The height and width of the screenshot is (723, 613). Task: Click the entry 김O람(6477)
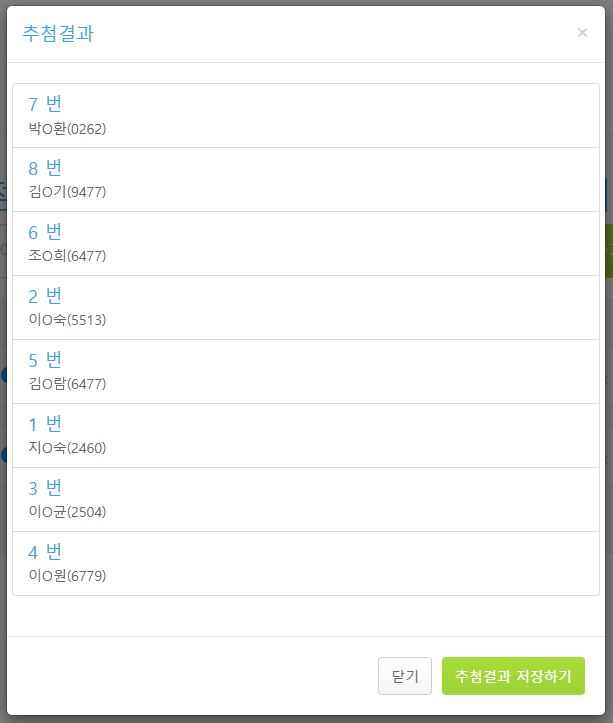point(67,384)
